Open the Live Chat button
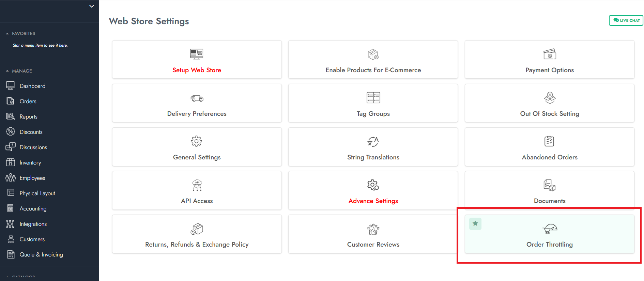The height and width of the screenshot is (281, 644). click(626, 20)
